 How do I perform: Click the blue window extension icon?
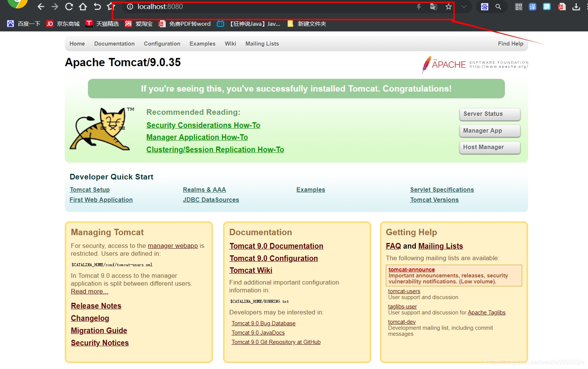point(547,7)
